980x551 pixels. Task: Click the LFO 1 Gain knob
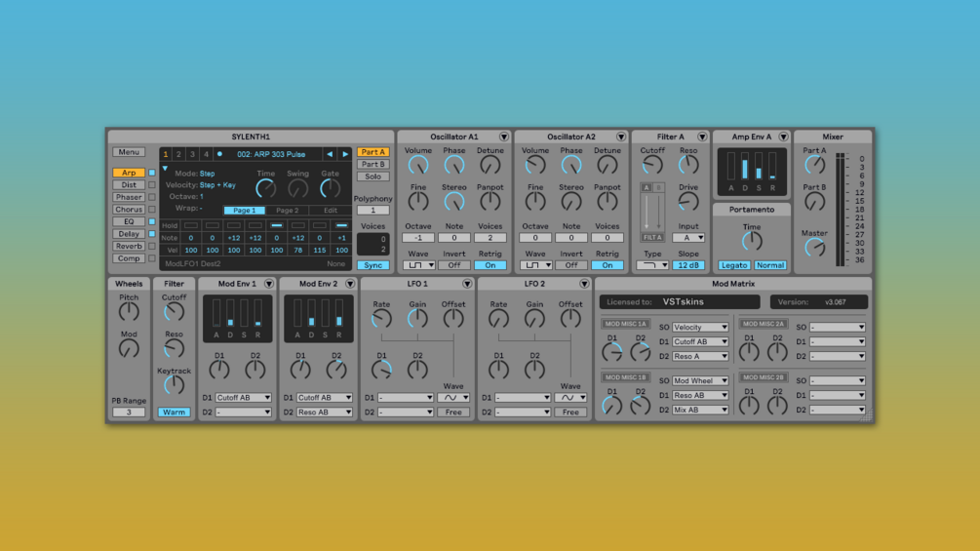click(417, 319)
